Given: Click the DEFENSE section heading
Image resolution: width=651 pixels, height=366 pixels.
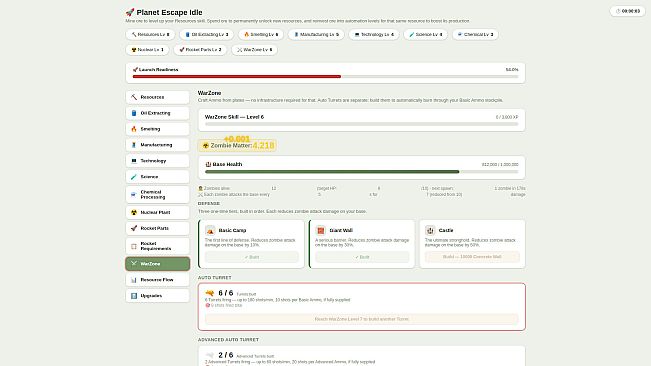Looking at the screenshot, I should [x=209, y=204].
